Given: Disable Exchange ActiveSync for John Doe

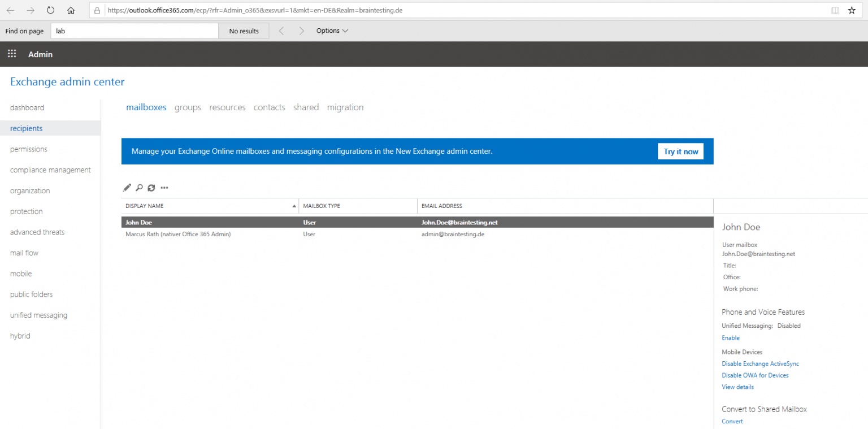Looking at the screenshot, I should tap(760, 363).
